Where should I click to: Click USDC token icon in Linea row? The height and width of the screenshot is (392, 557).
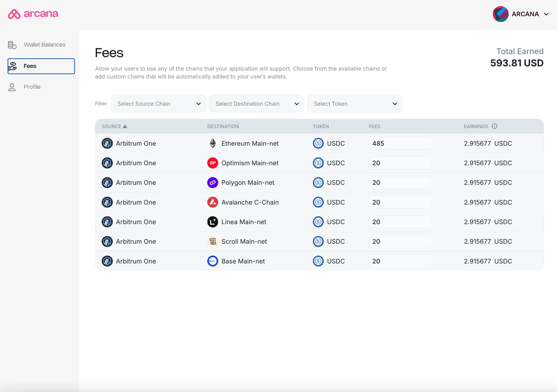click(x=318, y=222)
